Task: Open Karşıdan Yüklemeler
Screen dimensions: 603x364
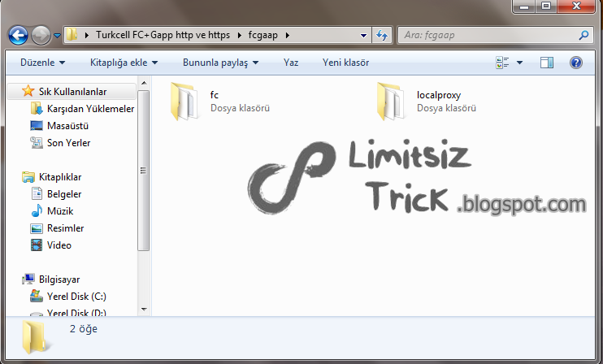Action: pyautogui.click(x=90, y=109)
